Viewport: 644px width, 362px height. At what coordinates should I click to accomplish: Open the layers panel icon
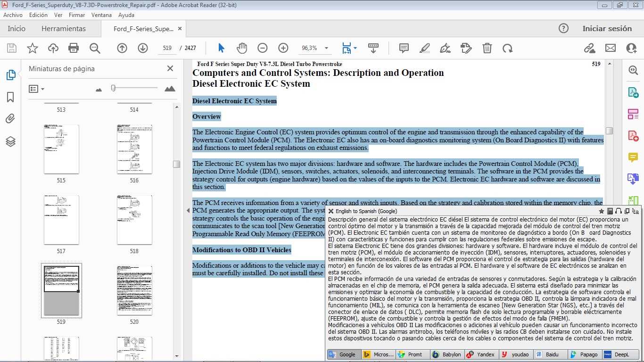10,141
